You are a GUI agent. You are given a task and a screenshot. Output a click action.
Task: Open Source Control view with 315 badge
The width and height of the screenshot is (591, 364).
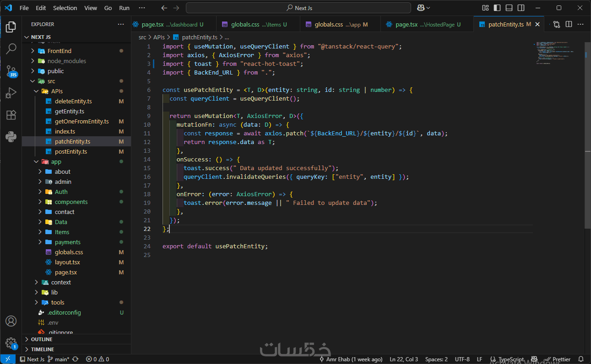(x=11, y=71)
